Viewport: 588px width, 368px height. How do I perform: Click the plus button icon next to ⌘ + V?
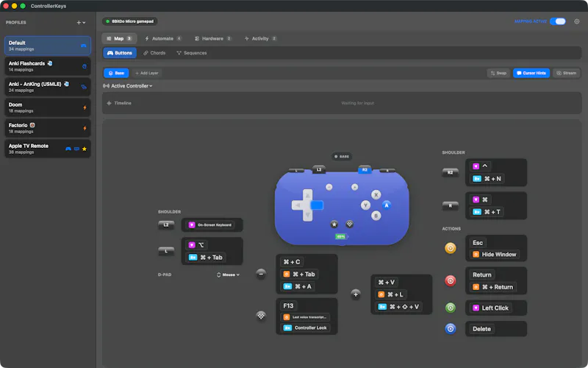tap(356, 294)
